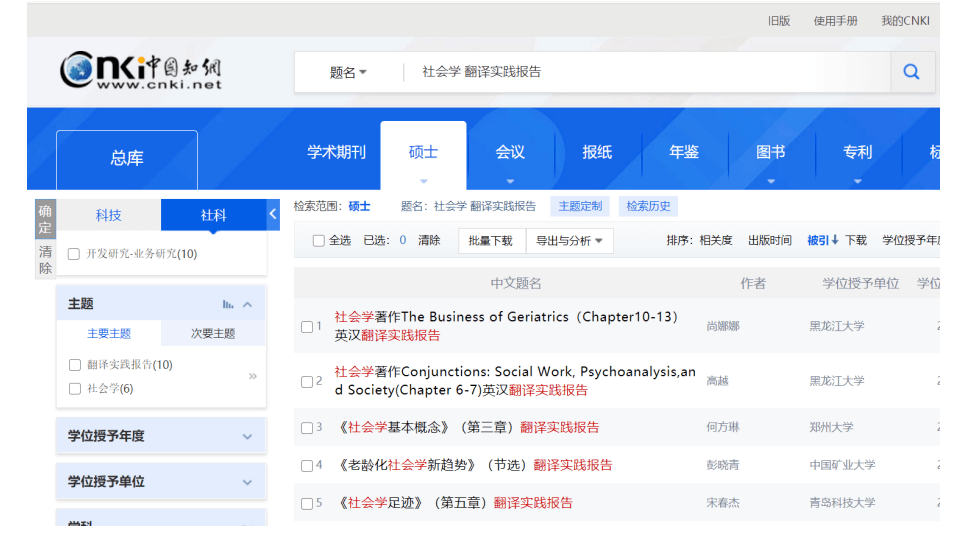Collapse the sidebar with the left arrow
Viewport: 953px width, 534px height.
pyautogui.click(x=273, y=214)
